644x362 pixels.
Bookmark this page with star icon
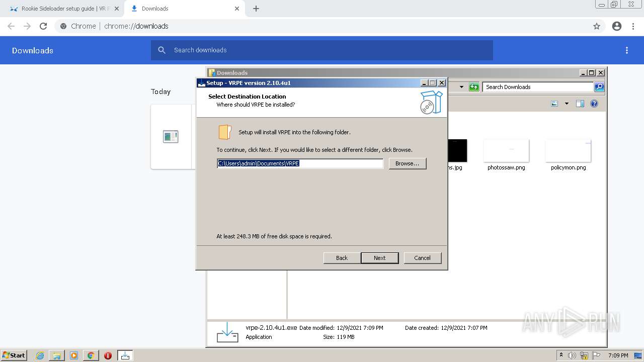pos(597,26)
